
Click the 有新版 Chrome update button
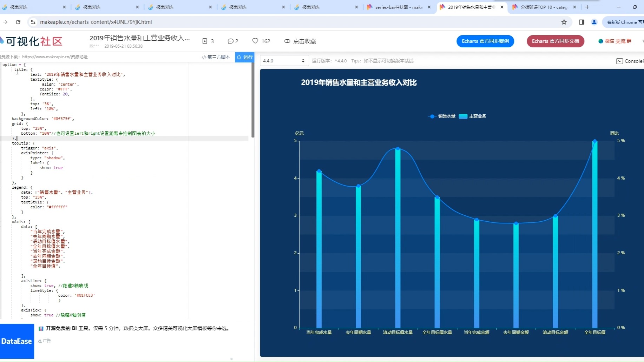pyautogui.click(x=624, y=22)
